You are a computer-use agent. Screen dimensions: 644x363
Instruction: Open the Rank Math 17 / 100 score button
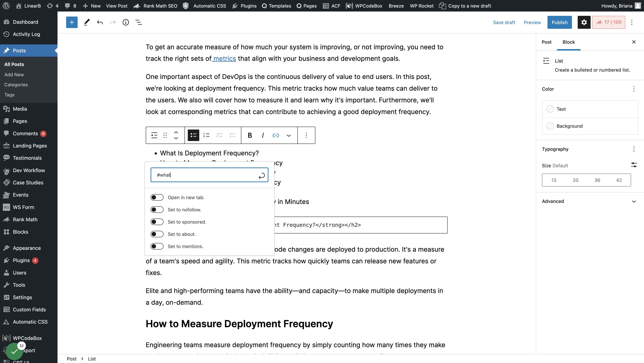click(x=608, y=22)
